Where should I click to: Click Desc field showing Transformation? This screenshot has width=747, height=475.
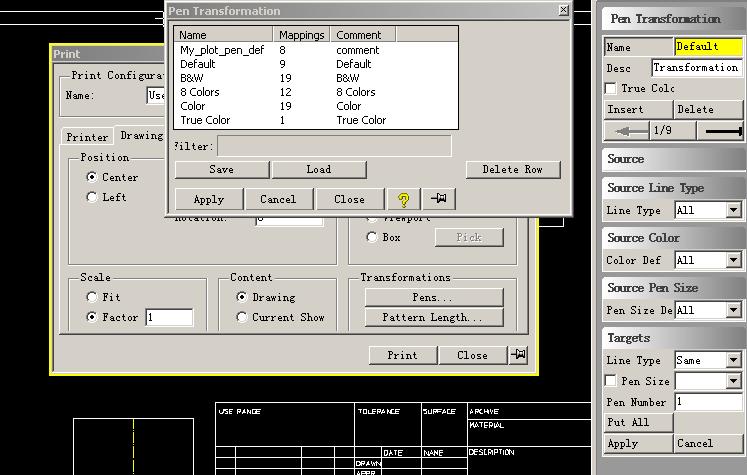697,68
